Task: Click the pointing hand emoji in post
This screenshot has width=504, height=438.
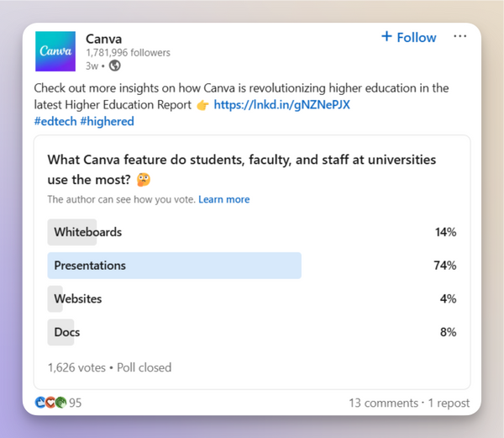Action: (202, 105)
